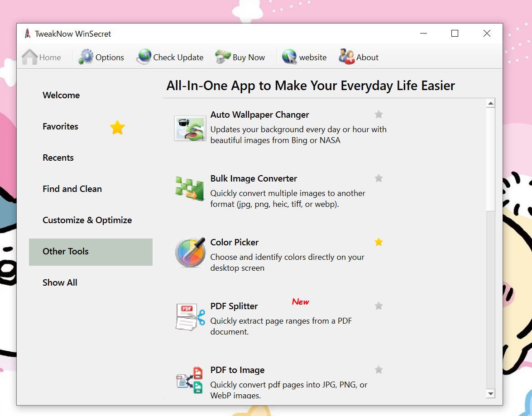Favorite PDF Splitter with its star
The image size is (532, 416).
(379, 306)
